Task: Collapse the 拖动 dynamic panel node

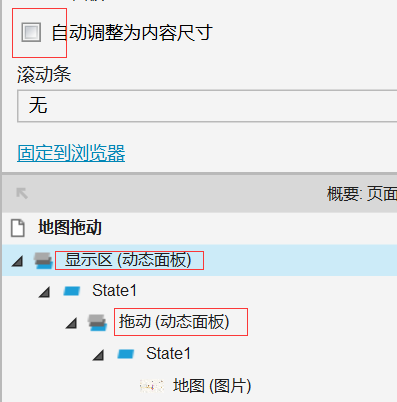Action: tap(71, 323)
